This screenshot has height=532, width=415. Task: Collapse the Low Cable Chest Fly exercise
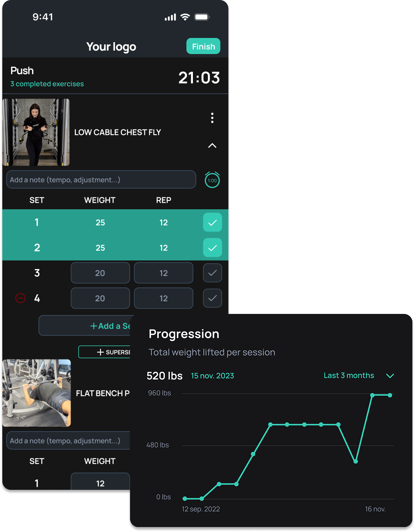point(212,146)
